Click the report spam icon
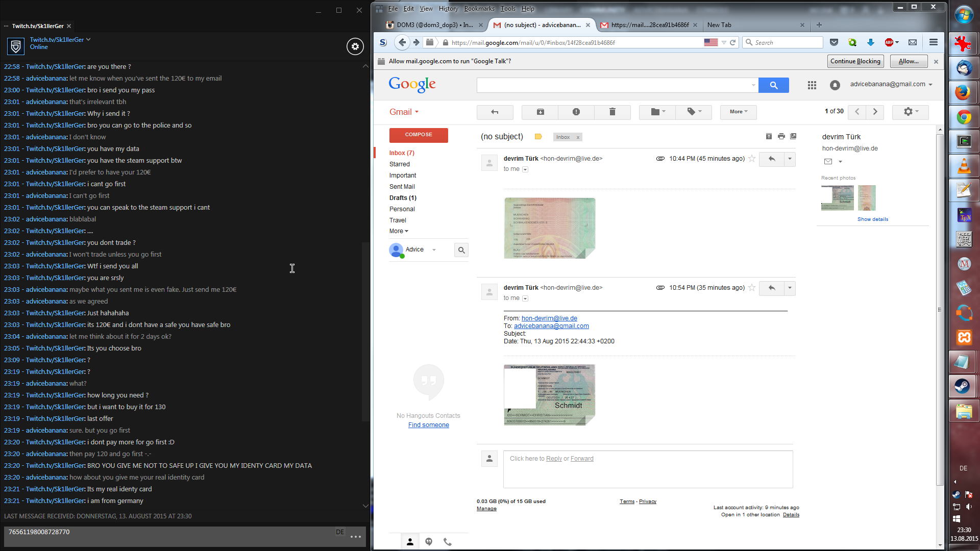 coord(576,112)
